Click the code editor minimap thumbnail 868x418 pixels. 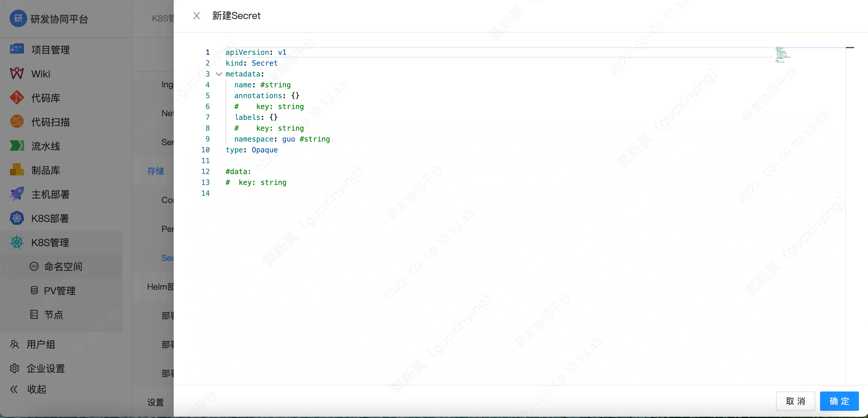[x=782, y=55]
